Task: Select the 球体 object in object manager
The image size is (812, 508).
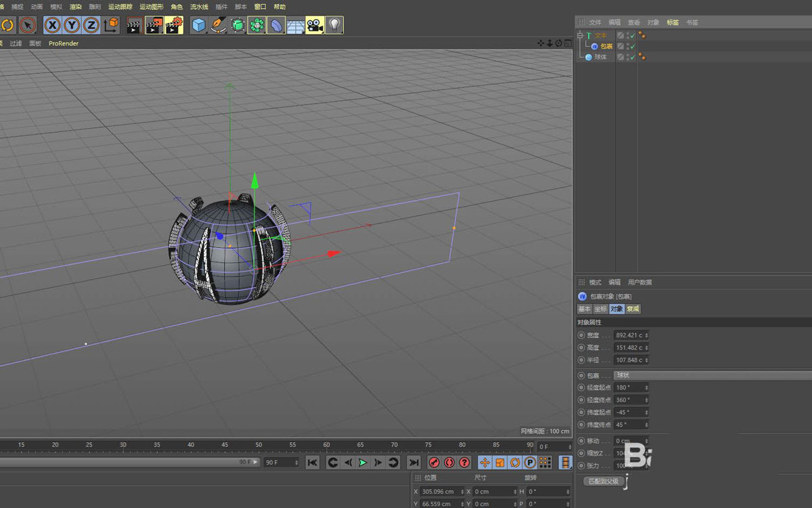Action: pos(600,57)
